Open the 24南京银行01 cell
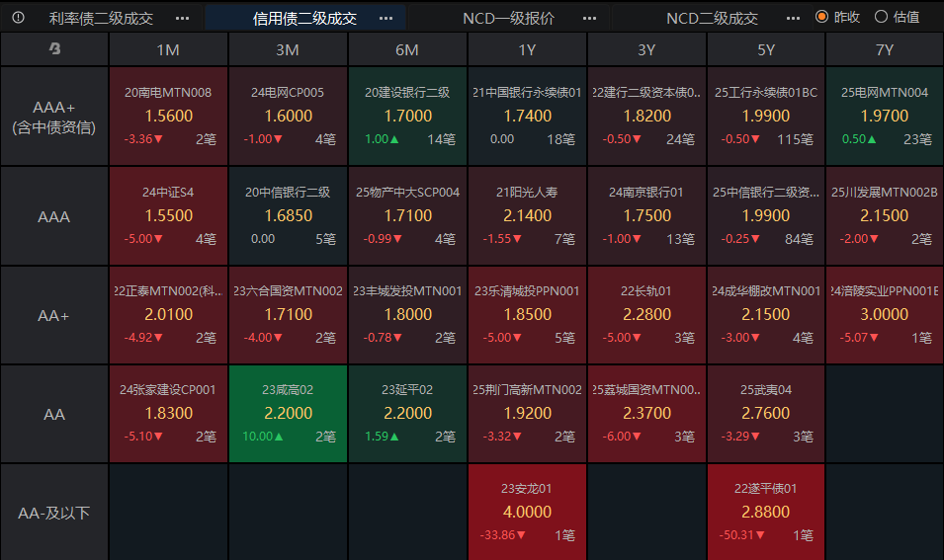 [646, 216]
